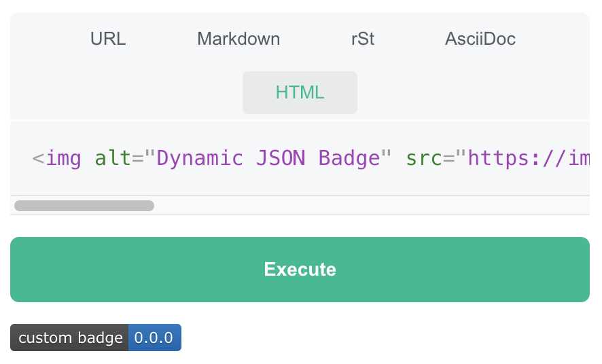
Task: Select the Markdown format tab
Action: [x=238, y=39]
